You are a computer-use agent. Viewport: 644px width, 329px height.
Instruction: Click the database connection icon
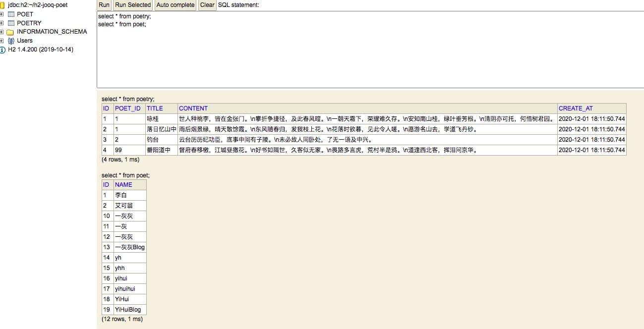[2, 5]
